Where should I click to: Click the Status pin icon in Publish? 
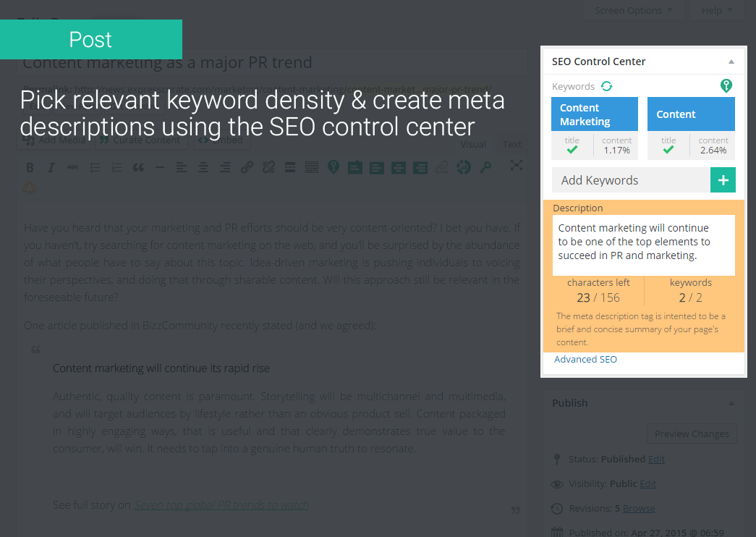pos(557,459)
